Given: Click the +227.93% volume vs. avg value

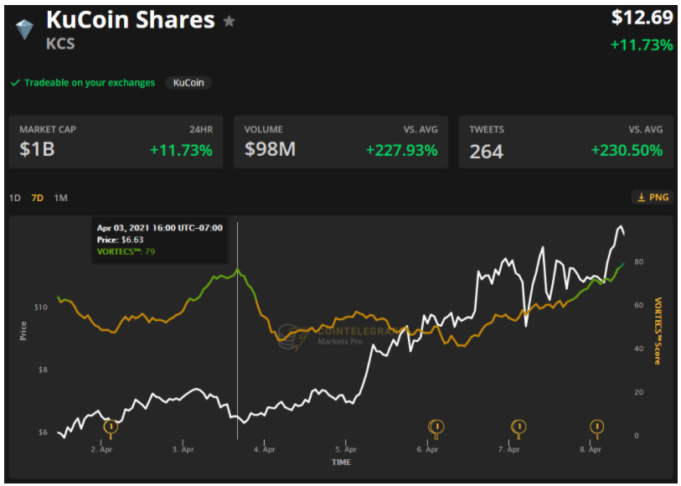Looking at the screenshot, I should coord(402,150).
